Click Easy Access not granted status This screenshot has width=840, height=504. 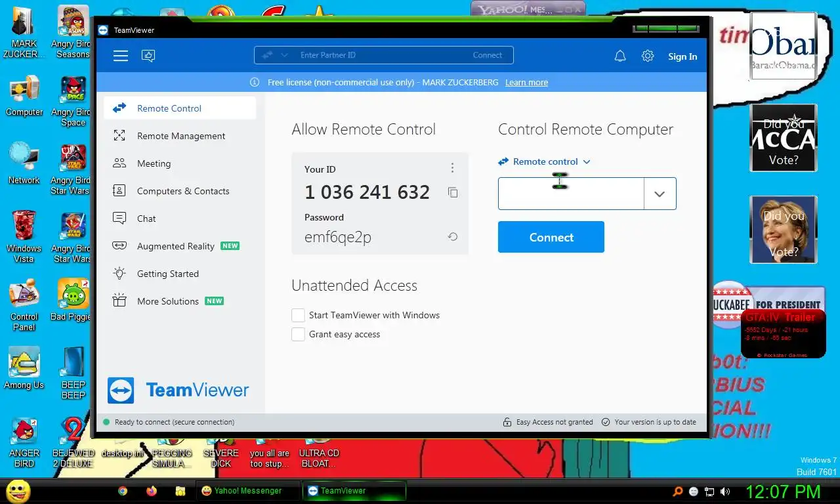(x=555, y=422)
